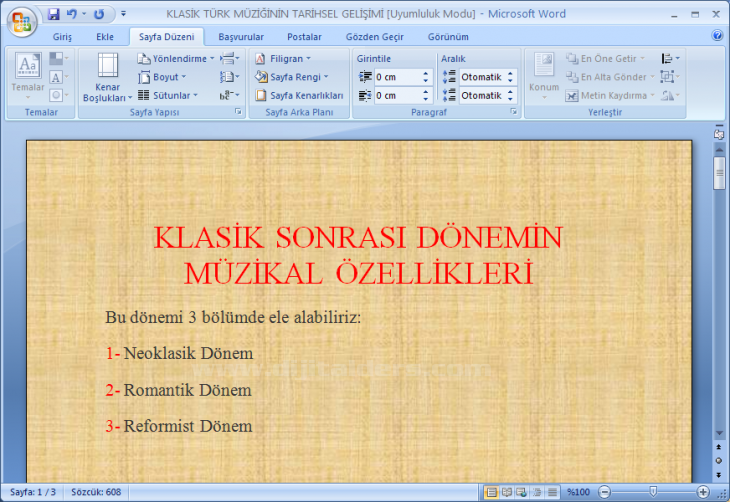This screenshot has height=502, width=730.
Task: Redo the last action
Action: click(99, 14)
